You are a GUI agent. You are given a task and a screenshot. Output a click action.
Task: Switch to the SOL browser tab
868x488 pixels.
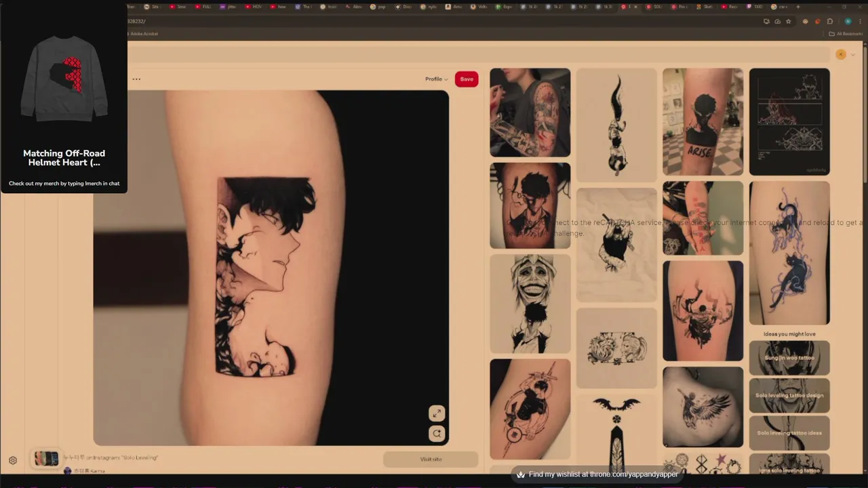(654, 7)
